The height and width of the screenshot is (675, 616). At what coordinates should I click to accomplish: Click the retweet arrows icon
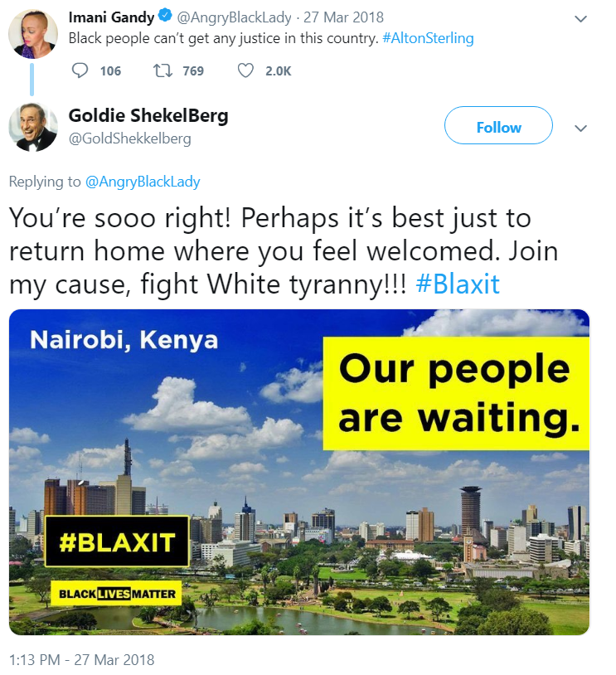point(163,70)
